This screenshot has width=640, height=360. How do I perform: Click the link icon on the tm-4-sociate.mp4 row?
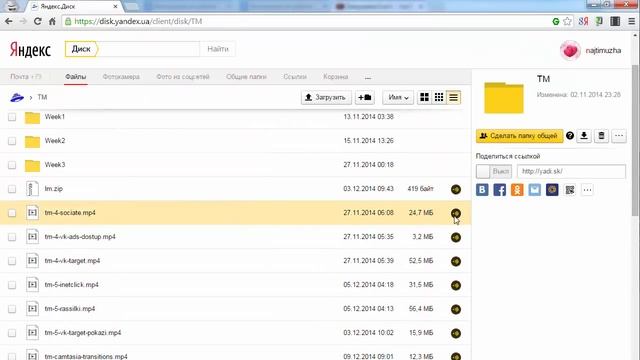[456, 213]
